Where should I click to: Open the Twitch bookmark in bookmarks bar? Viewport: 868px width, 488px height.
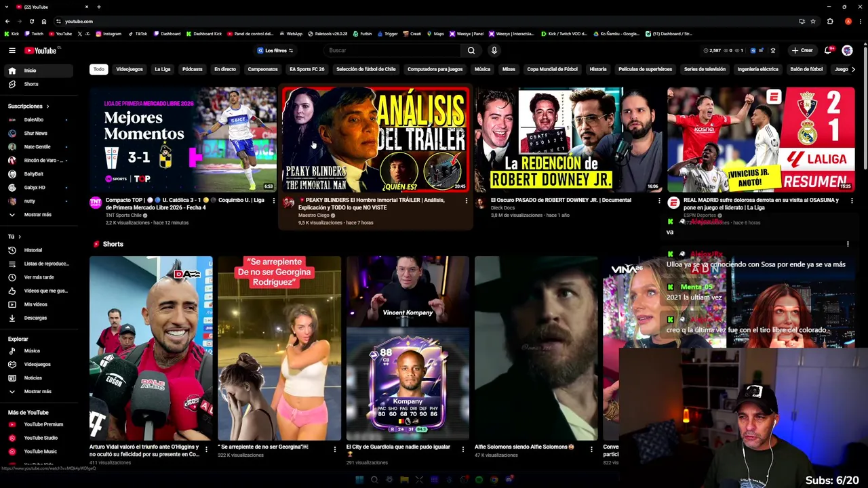pyautogui.click(x=35, y=33)
